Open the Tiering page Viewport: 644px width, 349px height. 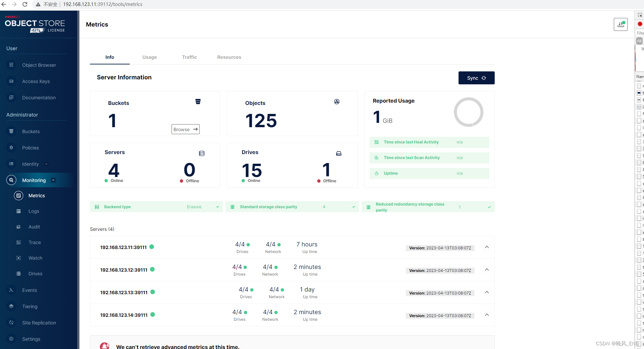coord(30,306)
